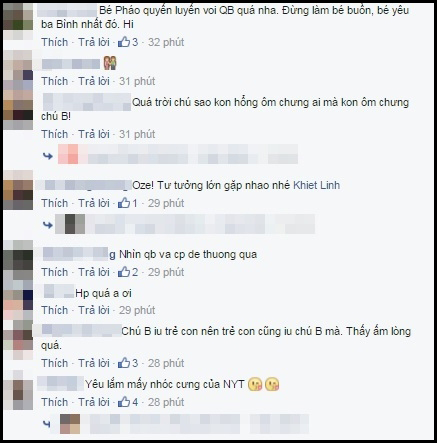Click Thích under the 'Quá trời chú sao kon' comment
Viewport: 437px width, 443px height.
[55, 134]
